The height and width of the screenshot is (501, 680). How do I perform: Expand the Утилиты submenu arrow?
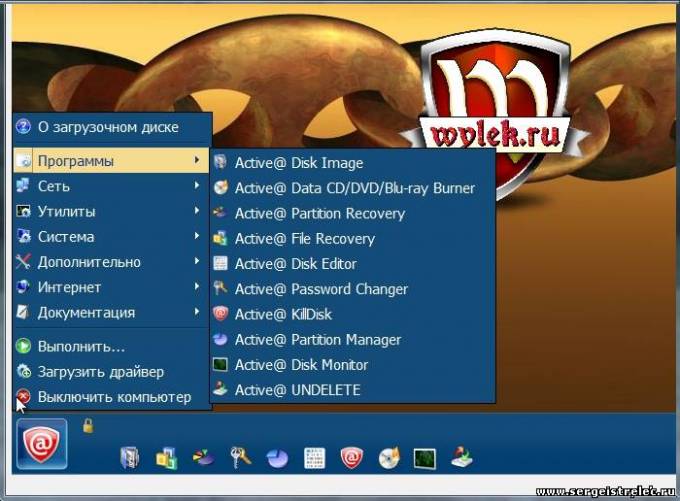coord(197,210)
